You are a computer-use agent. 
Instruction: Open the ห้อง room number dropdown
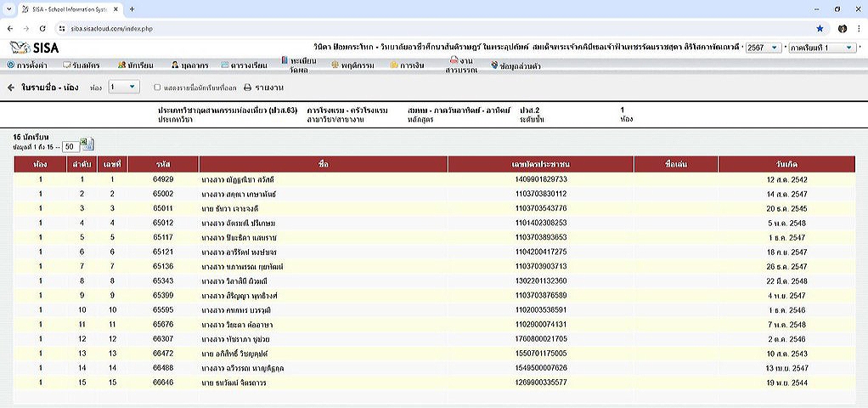pos(123,87)
